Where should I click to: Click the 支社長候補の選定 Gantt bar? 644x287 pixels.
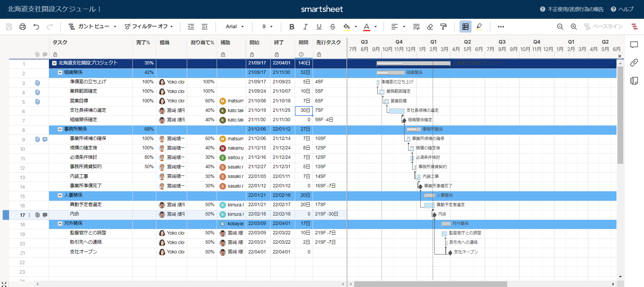pyautogui.click(x=396, y=111)
